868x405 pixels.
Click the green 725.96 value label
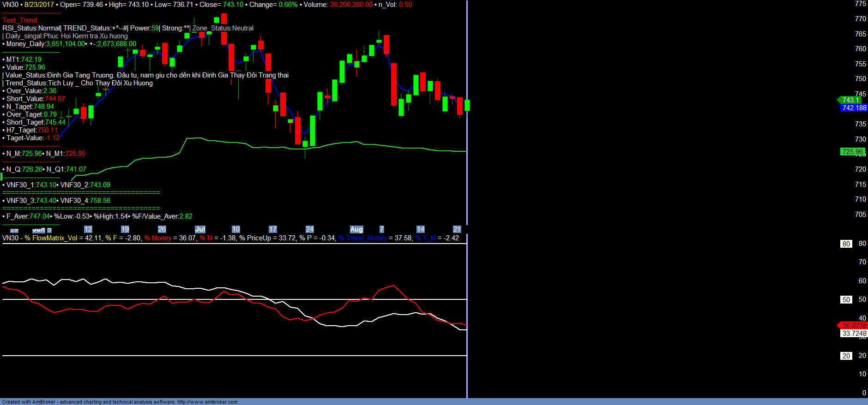[x=852, y=152]
